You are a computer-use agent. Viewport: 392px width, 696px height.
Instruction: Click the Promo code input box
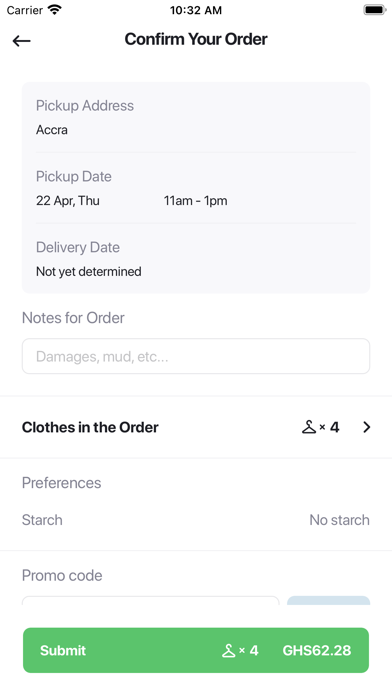point(150,601)
